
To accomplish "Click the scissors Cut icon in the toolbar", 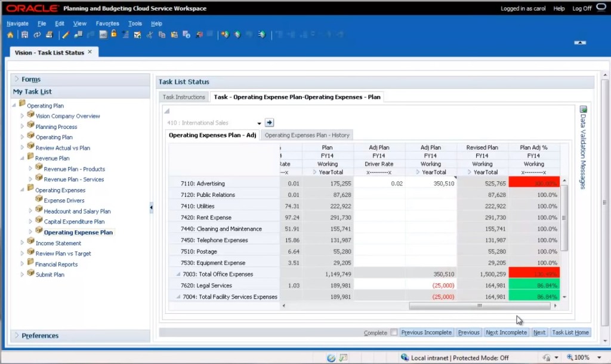I will [150, 35].
